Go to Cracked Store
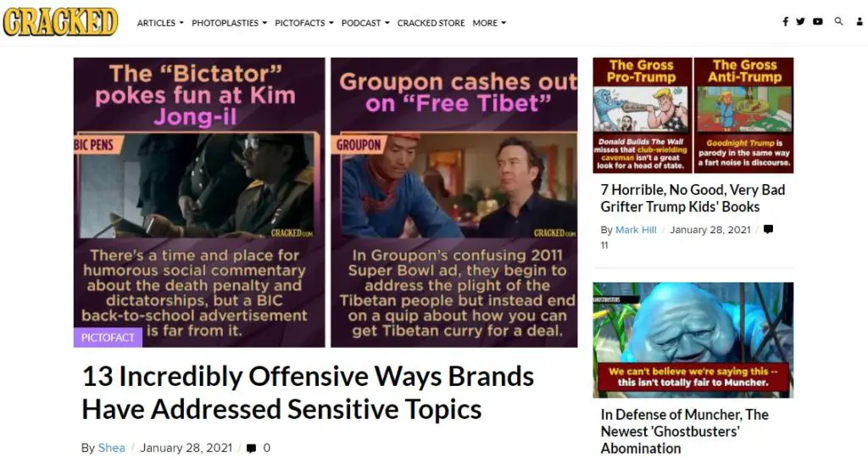This screenshot has height=458, width=868. click(431, 23)
